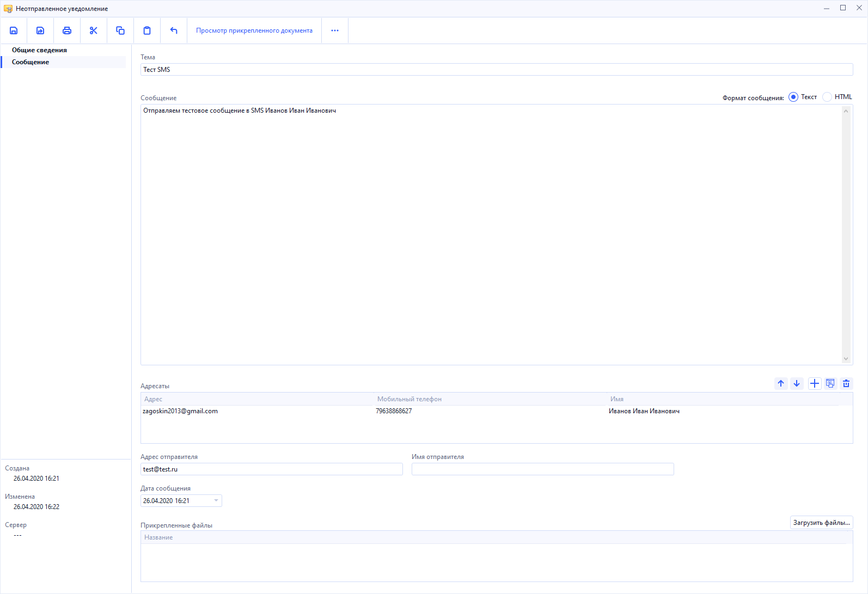Move recipient up with arrow icon
The height and width of the screenshot is (594, 868).
coord(781,383)
